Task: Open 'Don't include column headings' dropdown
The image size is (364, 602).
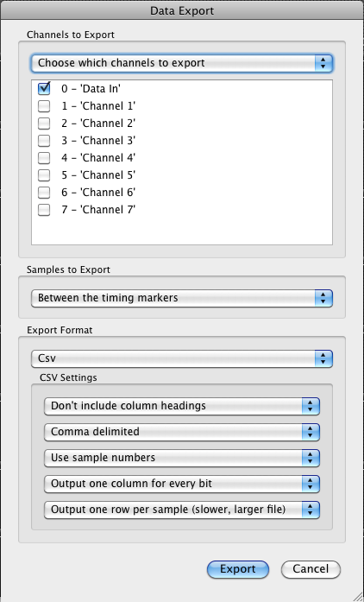Action: click(182, 406)
